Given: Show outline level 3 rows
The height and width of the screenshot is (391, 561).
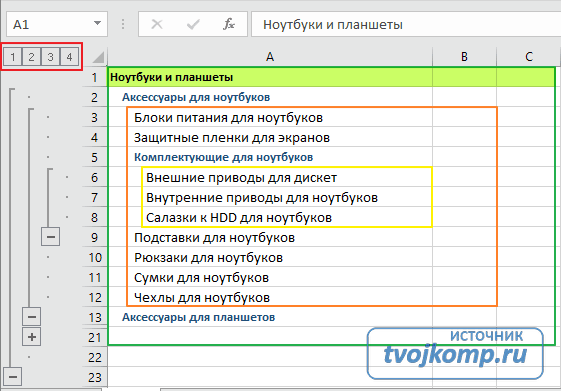Looking at the screenshot, I should 50,57.
